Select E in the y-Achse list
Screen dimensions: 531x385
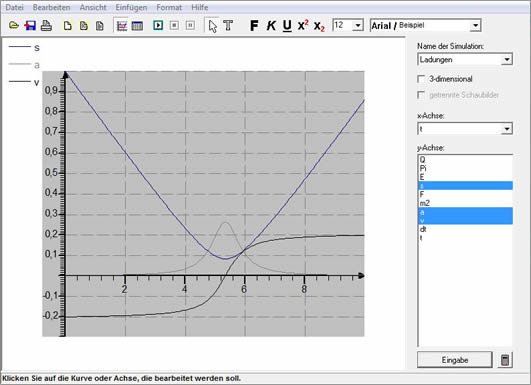(x=465, y=177)
